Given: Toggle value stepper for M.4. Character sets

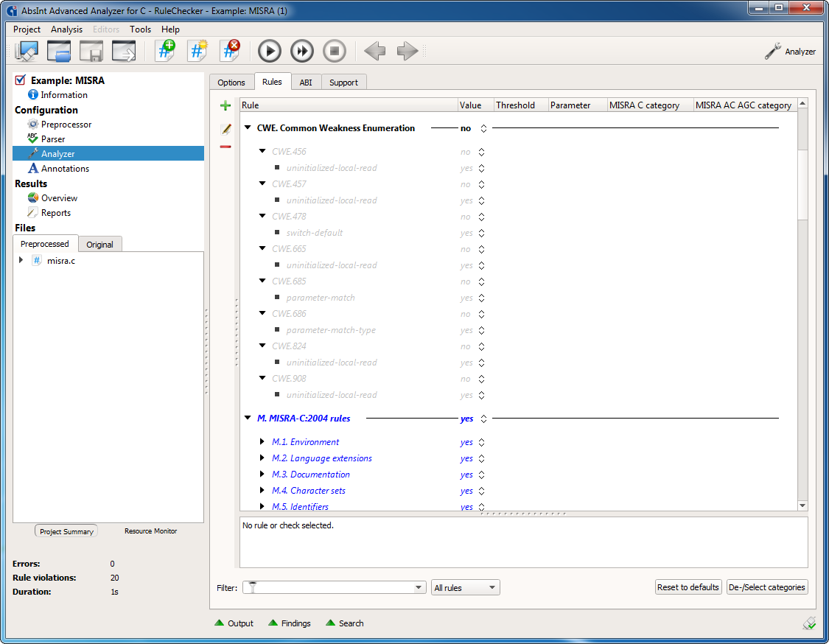Looking at the screenshot, I should (481, 491).
